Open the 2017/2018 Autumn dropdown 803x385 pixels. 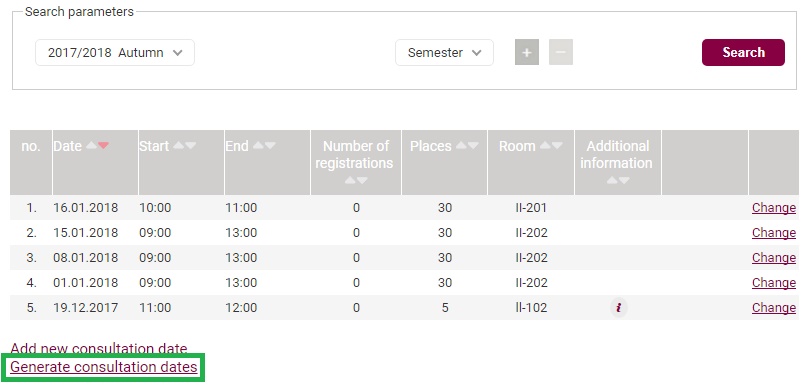(115, 52)
